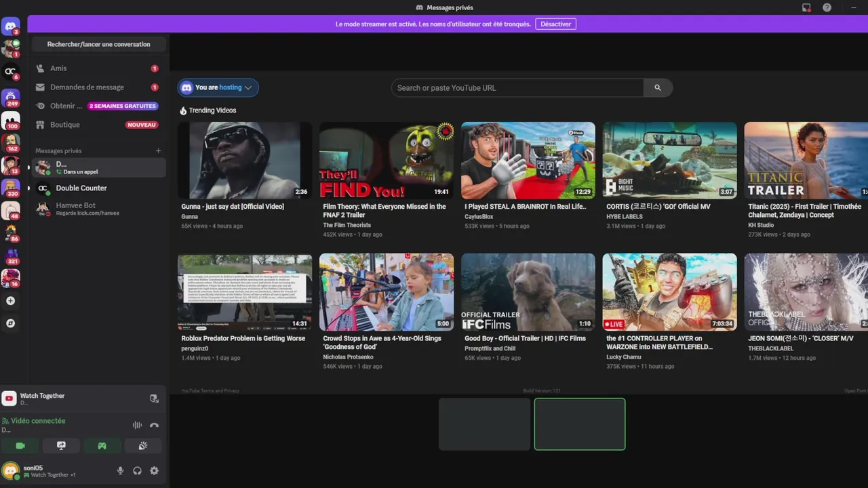Open the Hamvee Bot conversation
The image size is (868, 488).
coord(98,208)
